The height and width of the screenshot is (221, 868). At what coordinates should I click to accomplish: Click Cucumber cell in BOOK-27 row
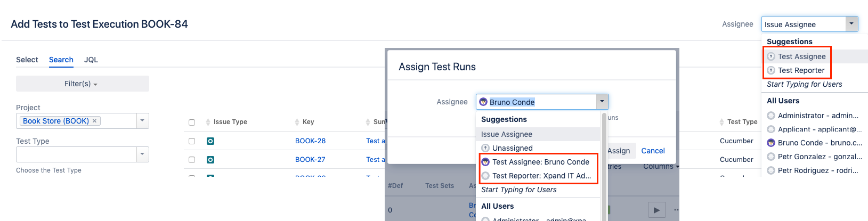(x=736, y=160)
